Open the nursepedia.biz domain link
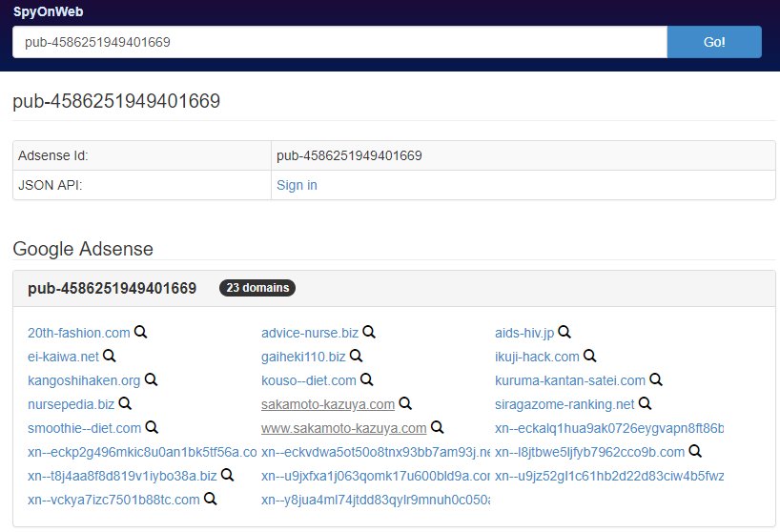This screenshot has height=532, width=780. pyautogui.click(x=72, y=404)
